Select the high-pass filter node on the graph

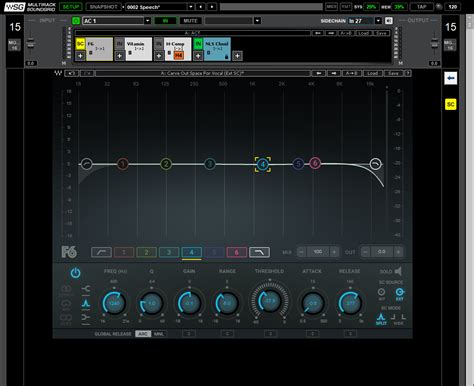[87, 164]
